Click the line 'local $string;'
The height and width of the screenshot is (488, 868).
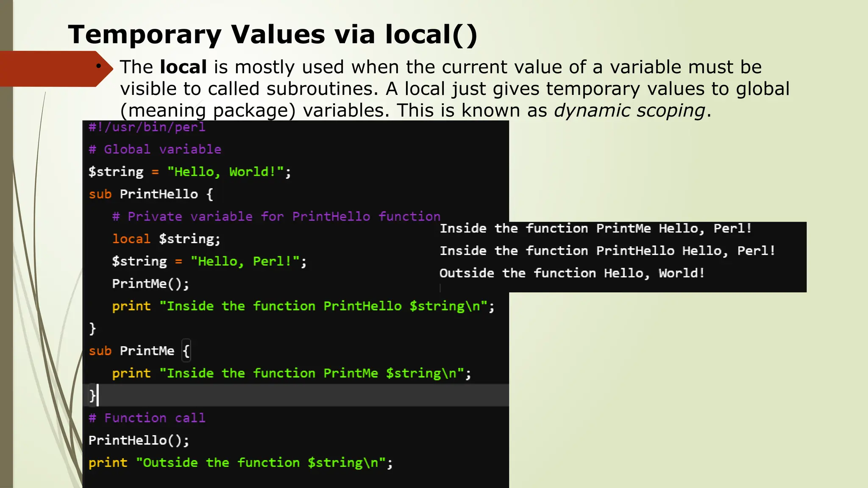point(166,239)
